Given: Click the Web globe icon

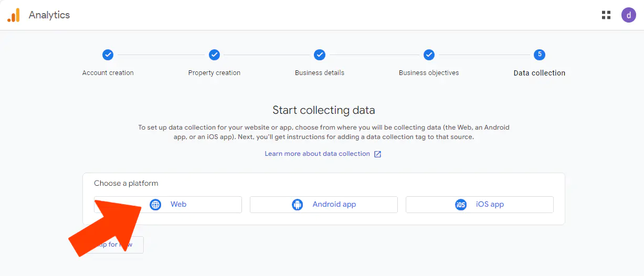Looking at the screenshot, I should [155, 205].
